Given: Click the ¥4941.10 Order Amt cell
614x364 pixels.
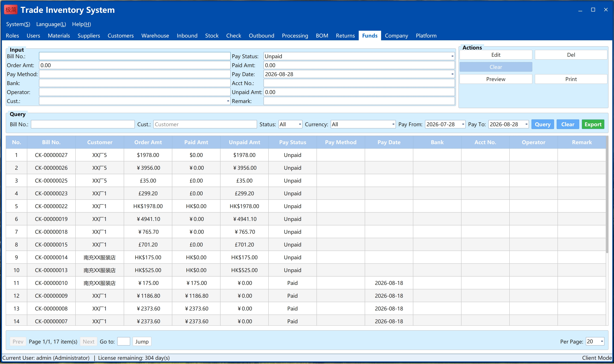Looking at the screenshot, I should 148,219.
